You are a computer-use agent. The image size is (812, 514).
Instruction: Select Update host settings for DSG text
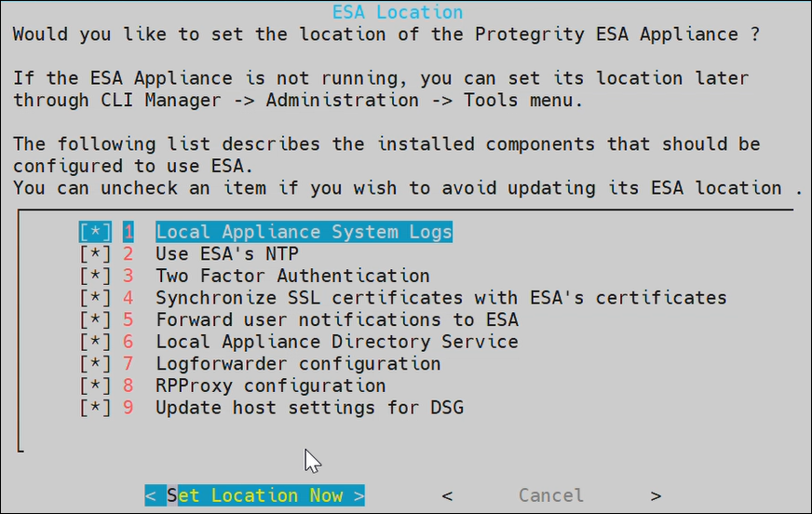(x=310, y=408)
